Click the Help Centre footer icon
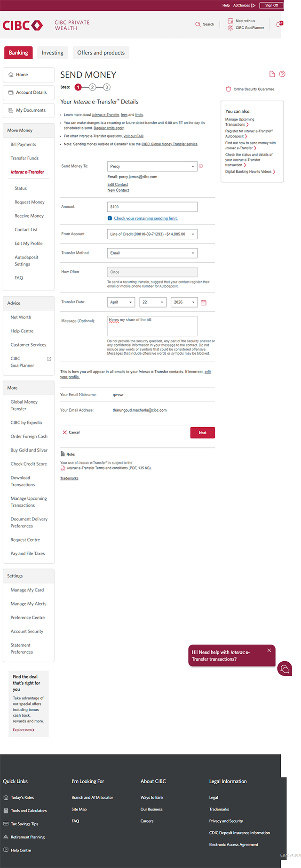This screenshot has width=301, height=868. tap(6, 850)
